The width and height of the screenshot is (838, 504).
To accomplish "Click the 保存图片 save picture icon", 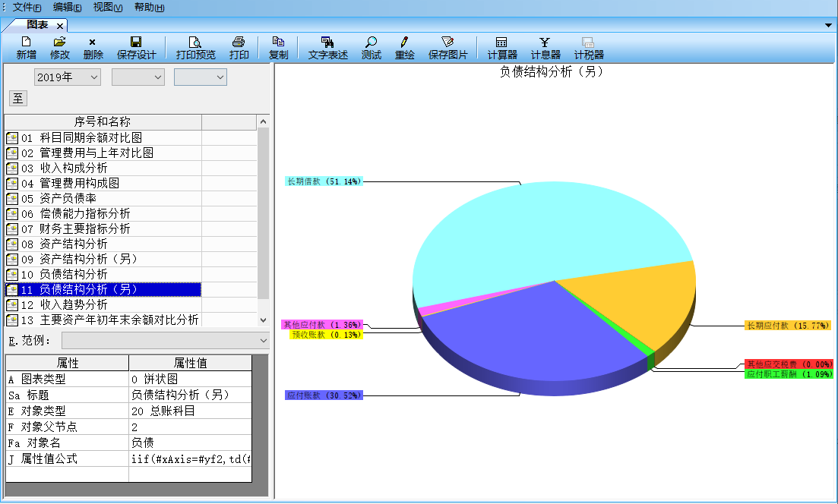I will tap(447, 42).
